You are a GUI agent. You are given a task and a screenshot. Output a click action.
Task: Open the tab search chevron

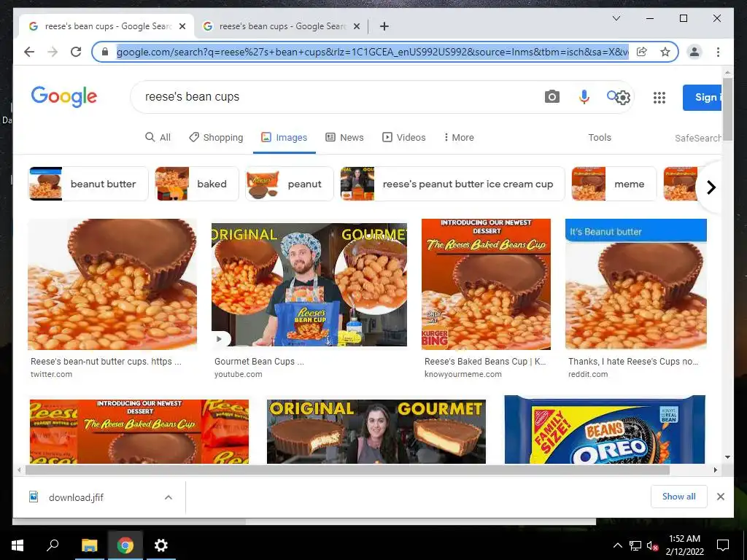click(616, 18)
